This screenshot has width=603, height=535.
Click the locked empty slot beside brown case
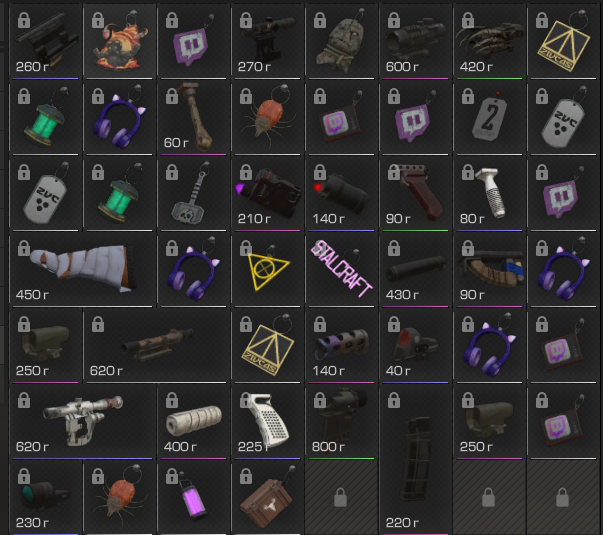click(341, 498)
